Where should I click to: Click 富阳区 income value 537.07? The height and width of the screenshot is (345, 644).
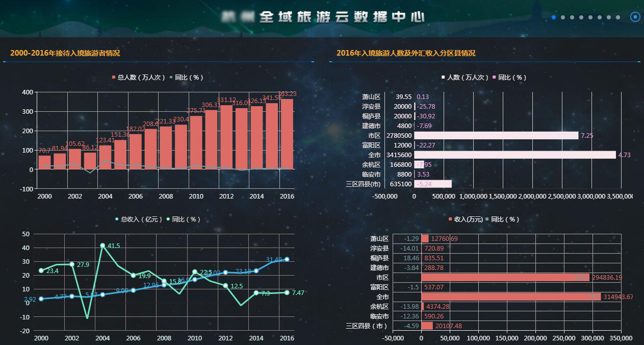pos(434,287)
